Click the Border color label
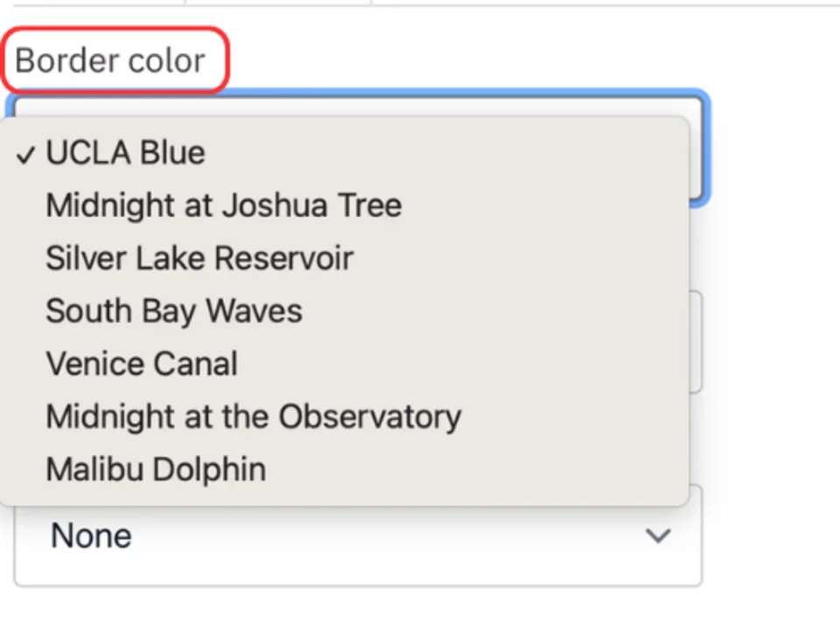Image resolution: width=840 pixels, height=630 pixels. coord(110,60)
